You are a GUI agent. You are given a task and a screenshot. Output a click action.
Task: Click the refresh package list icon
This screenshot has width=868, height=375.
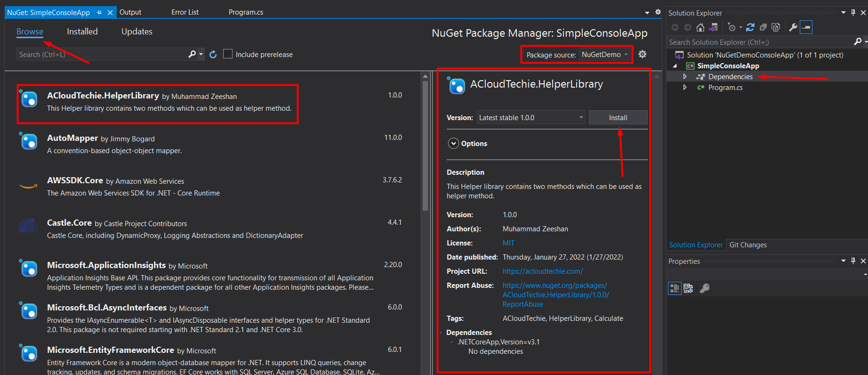tap(213, 54)
